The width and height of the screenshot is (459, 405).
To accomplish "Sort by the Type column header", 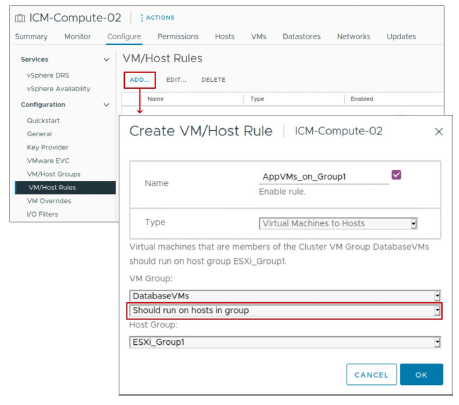I will (x=257, y=99).
